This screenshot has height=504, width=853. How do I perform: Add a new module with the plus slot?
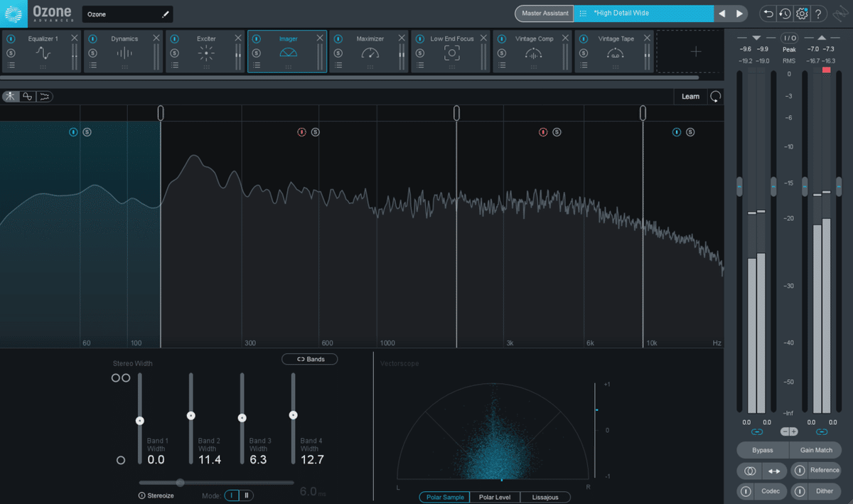695,51
